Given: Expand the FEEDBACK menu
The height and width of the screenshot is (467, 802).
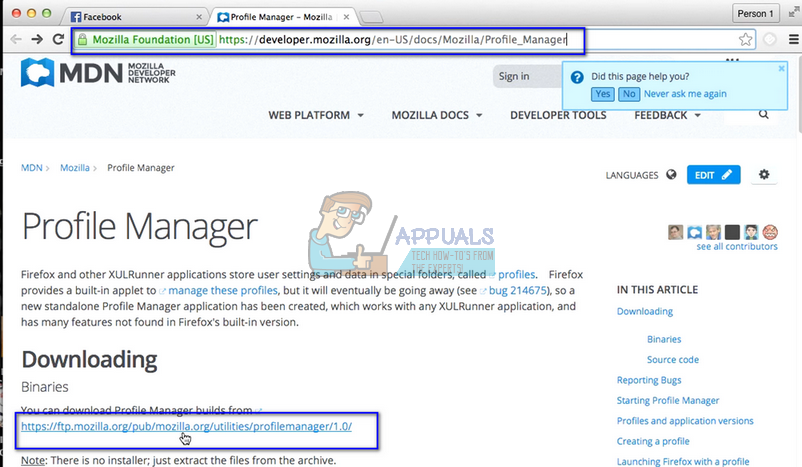Looking at the screenshot, I should click(x=667, y=115).
